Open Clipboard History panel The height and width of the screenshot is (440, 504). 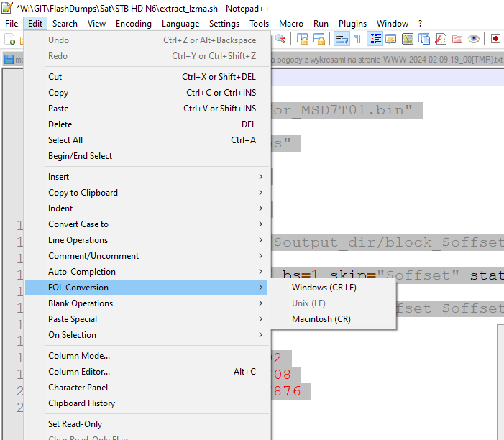147,403
